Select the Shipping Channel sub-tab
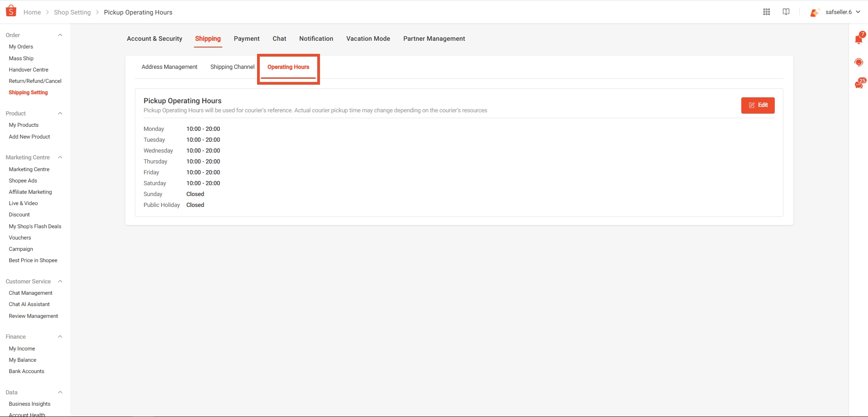The width and height of the screenshot is (868, 417). 232,67
